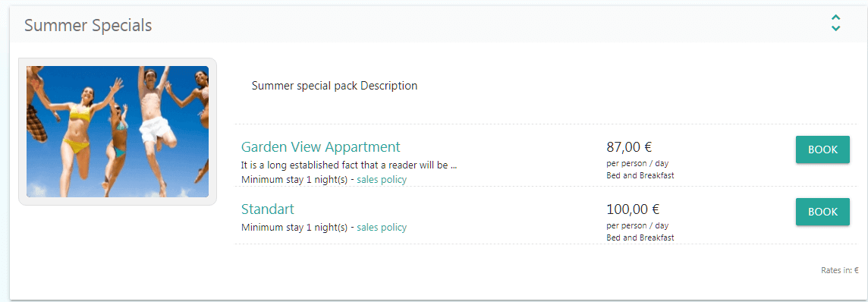868x302 pixels.
Task: Select the Summer special pack Description text
Action: tap(335, 86)
